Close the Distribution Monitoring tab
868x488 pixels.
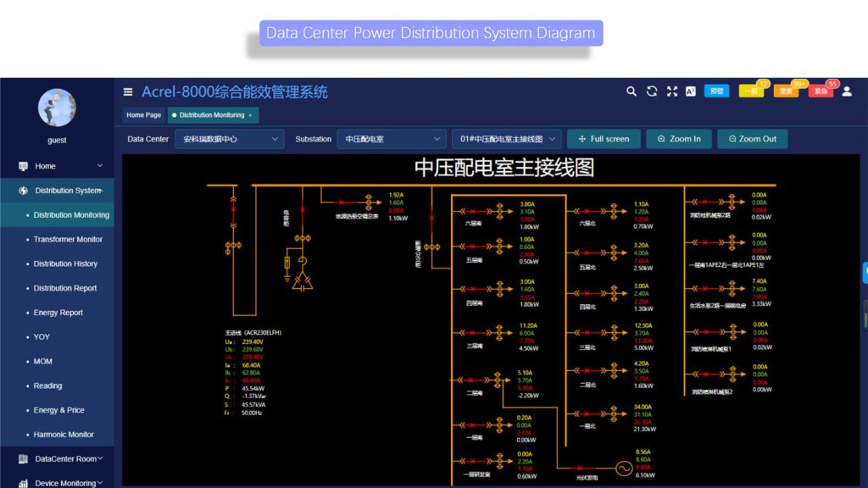point(252,114)
